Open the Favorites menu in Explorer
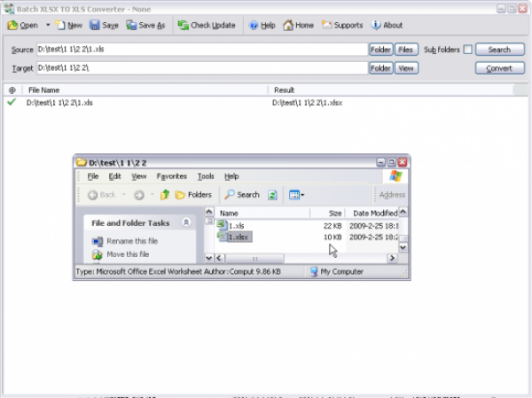532x398 pixels. pos(172,176)
